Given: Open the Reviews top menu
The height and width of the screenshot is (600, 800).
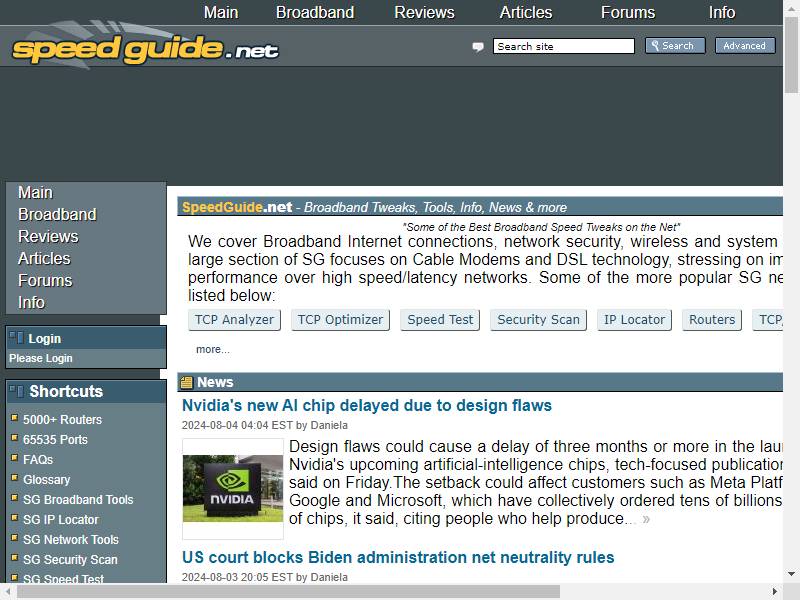Looking at the screenshot, I should click(424, 12).
